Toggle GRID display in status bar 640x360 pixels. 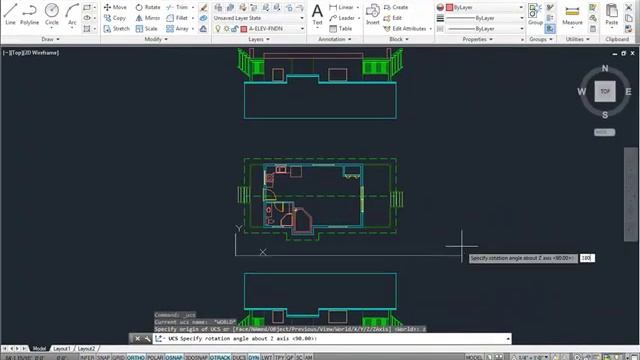[118, 357]
